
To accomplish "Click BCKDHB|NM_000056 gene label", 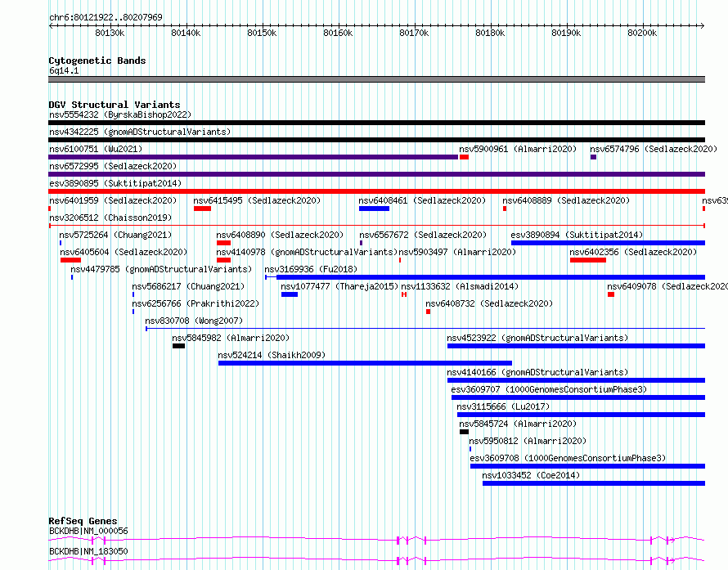I will (x=88, y=531).
